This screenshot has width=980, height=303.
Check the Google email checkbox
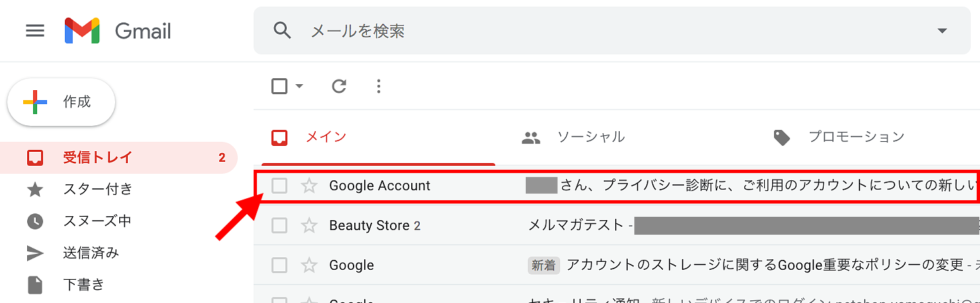[279, 265]
